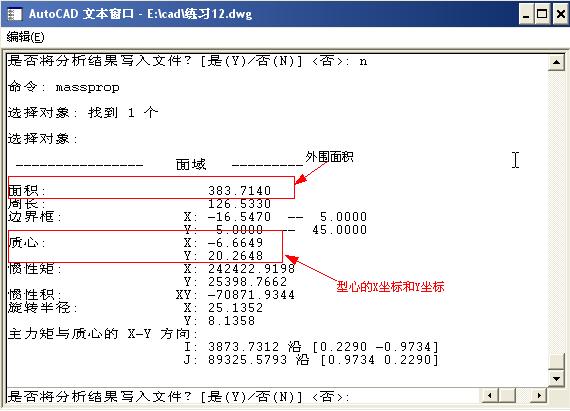Viewport: 570px width, 411px height.
Task: Click the AutoCAD text window title icon
Action: click(15, 14)
